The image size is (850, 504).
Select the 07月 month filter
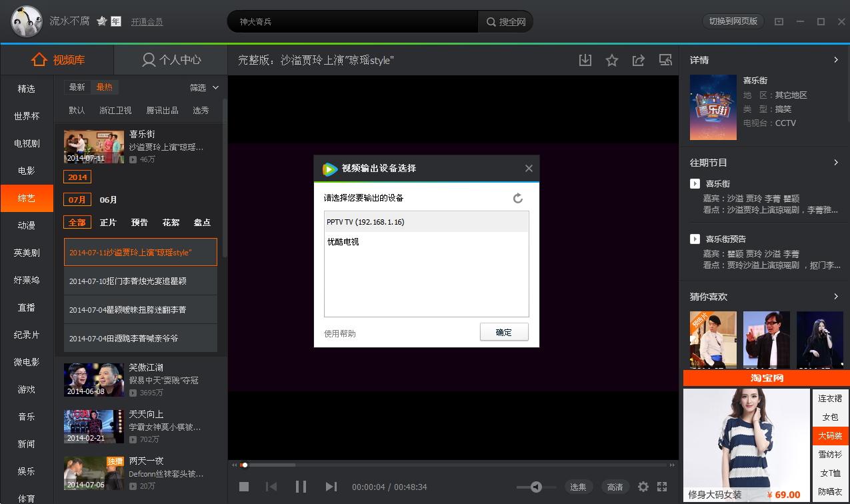pos(77,199)
